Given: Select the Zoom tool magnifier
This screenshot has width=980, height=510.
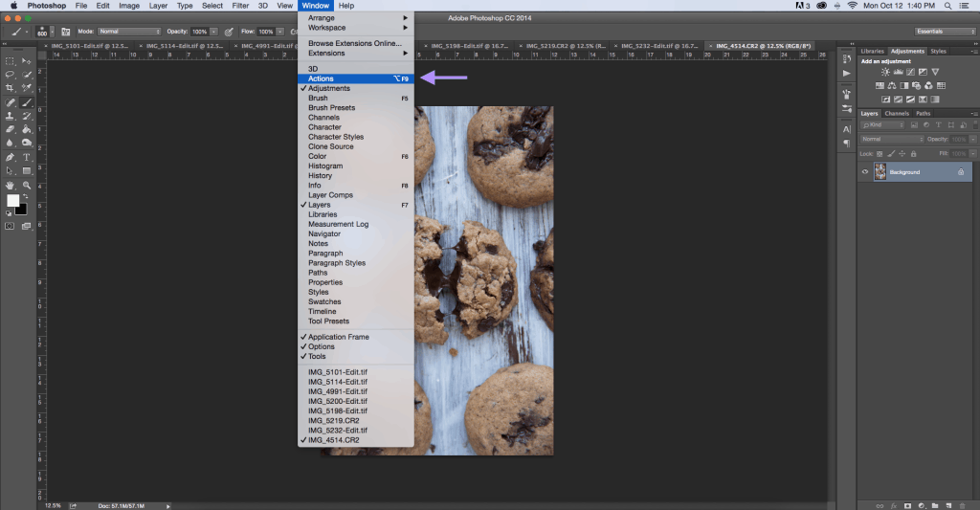Looking at the screenshot, I should tap(26, 185).
